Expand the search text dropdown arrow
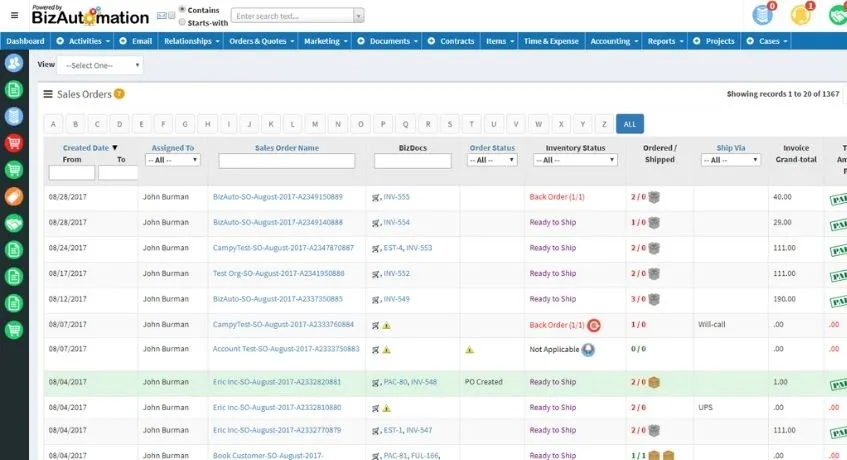 pos(359,16)
